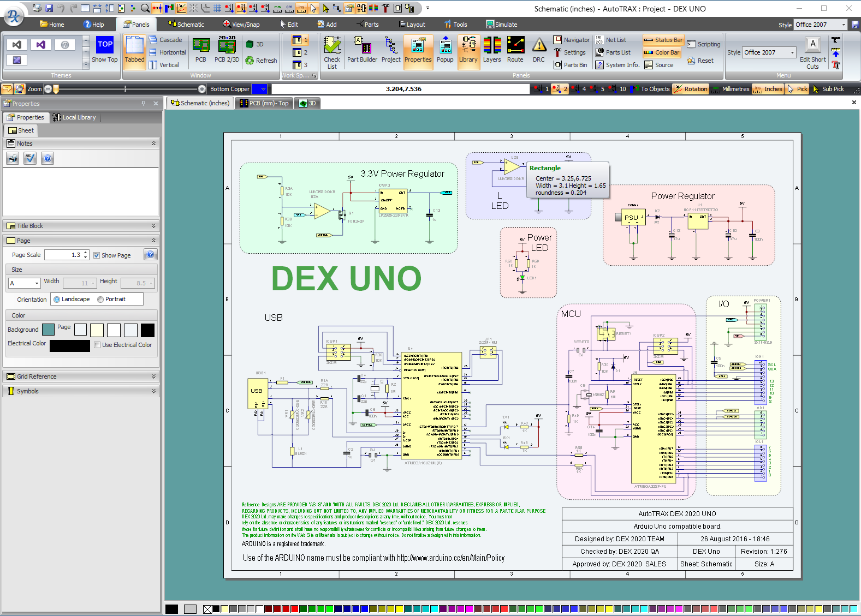Refresh the window view

point(261,61)
